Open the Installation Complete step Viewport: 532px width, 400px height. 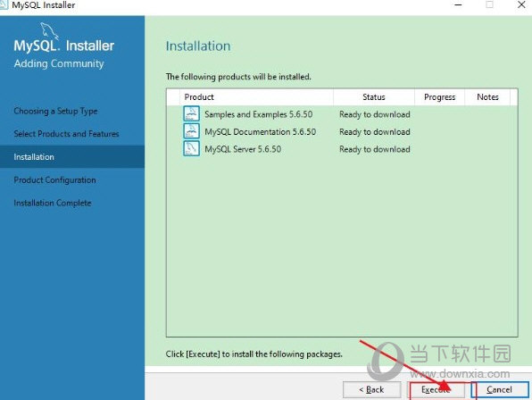(x=53, y=203)
